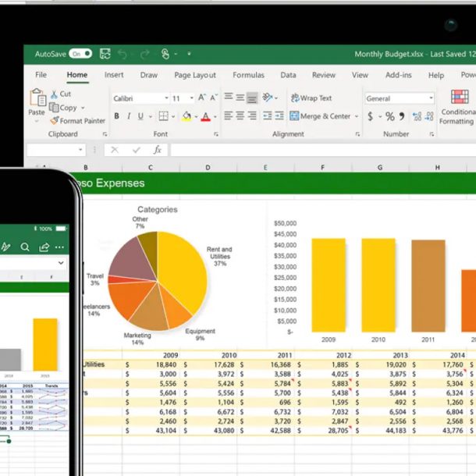Click the Insert Function fx icon
The image size is (476, 476).
(x=158, y=150)
